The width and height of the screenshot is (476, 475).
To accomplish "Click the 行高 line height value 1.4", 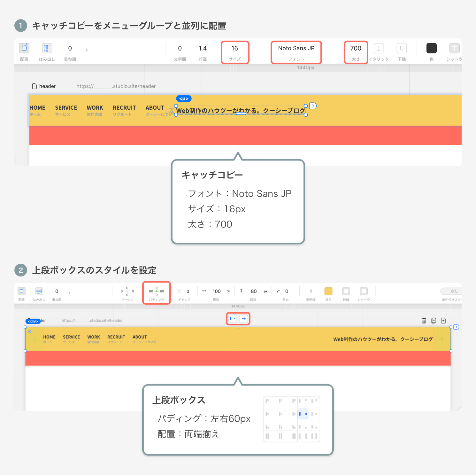I will point(203,48).
